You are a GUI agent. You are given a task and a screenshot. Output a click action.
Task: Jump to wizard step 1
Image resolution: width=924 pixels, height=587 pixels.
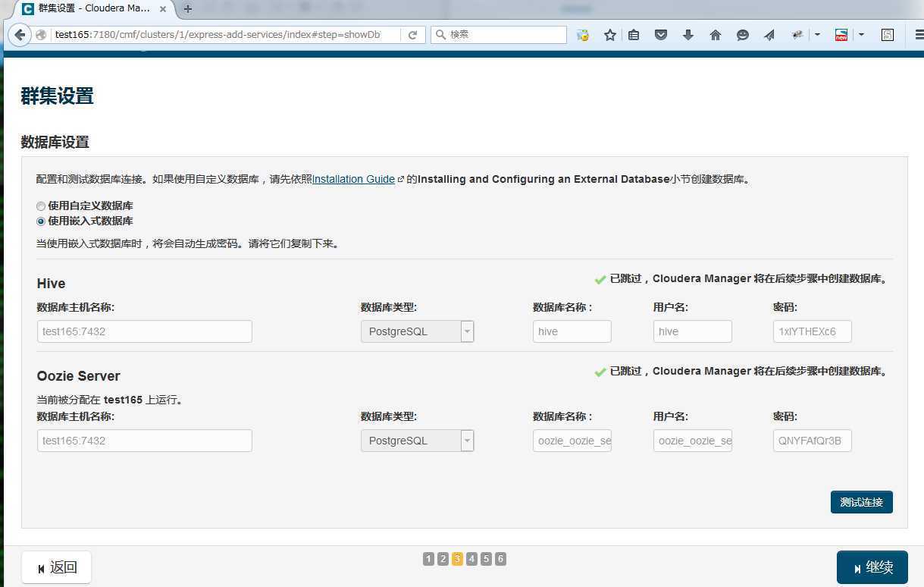tap(428, 559)
